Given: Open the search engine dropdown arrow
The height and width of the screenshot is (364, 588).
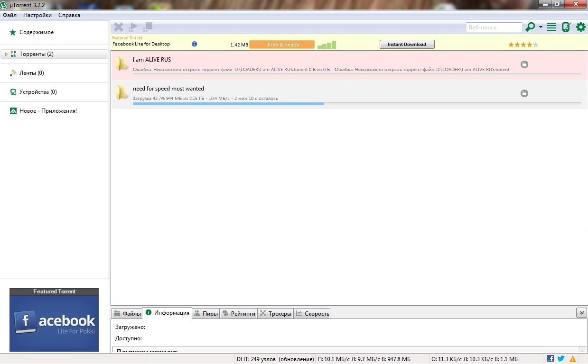Looking at the screenshot, I should (x=541, y=27).
